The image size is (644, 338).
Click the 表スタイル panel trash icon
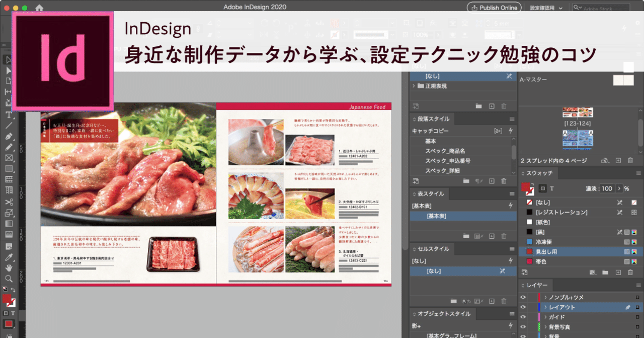tap(504, 236)
